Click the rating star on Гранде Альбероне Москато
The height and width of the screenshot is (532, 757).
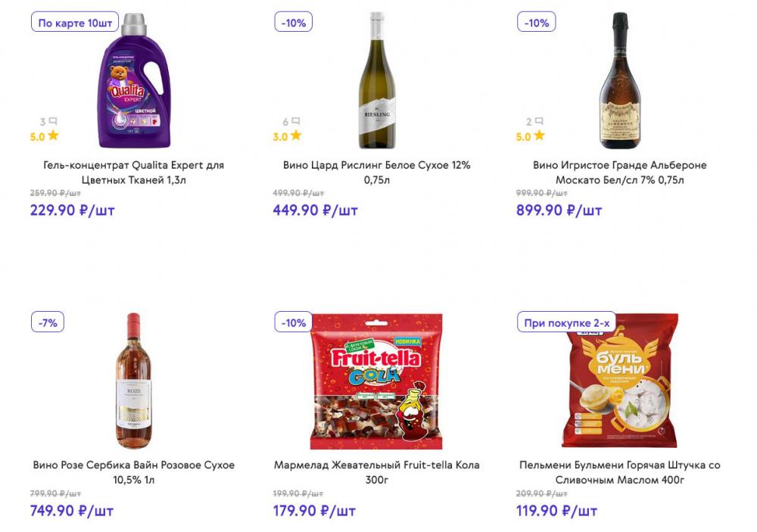click(539, 136)
